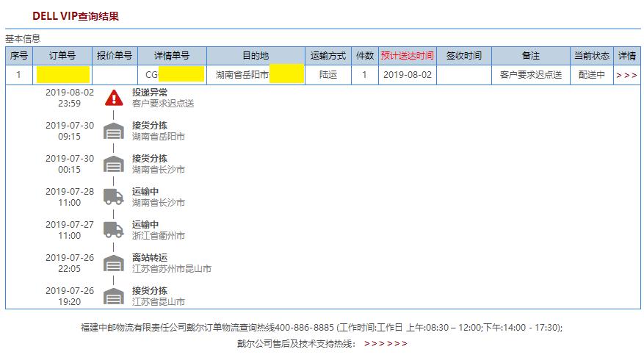
Task: Click the 详情单号 column header
Action: click(172, 56)
